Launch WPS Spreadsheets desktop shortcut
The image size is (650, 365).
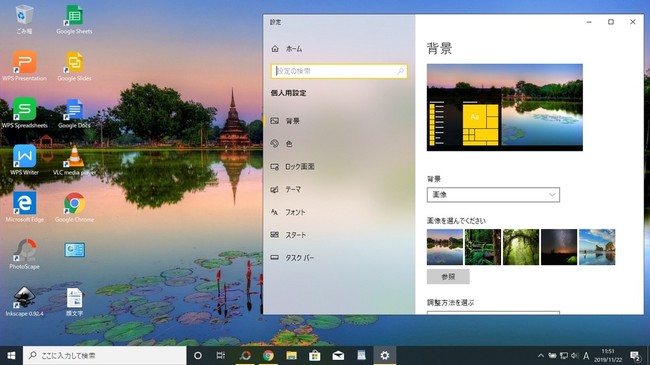tap(24, 113)
